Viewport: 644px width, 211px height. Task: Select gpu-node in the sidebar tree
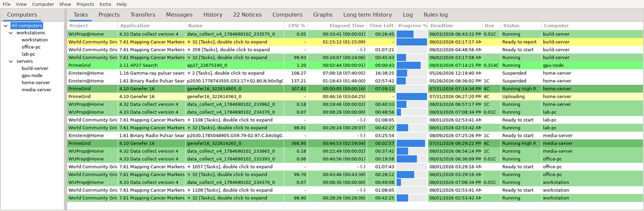pyautogui.click(x=32, y=75)
